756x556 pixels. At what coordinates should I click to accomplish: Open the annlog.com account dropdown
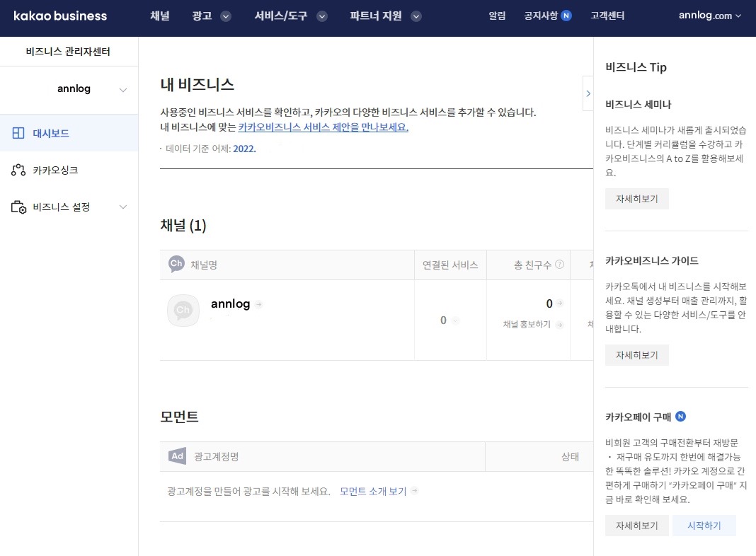(x=710, y=16)
